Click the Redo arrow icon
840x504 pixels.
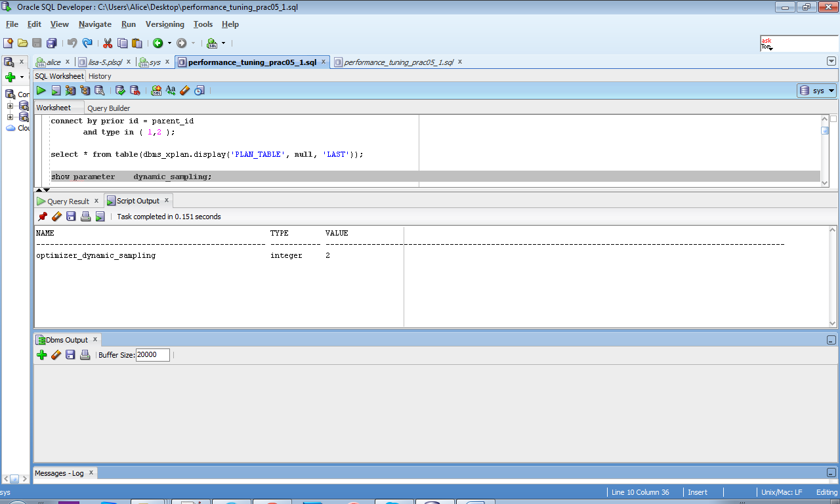click(87, 43)
